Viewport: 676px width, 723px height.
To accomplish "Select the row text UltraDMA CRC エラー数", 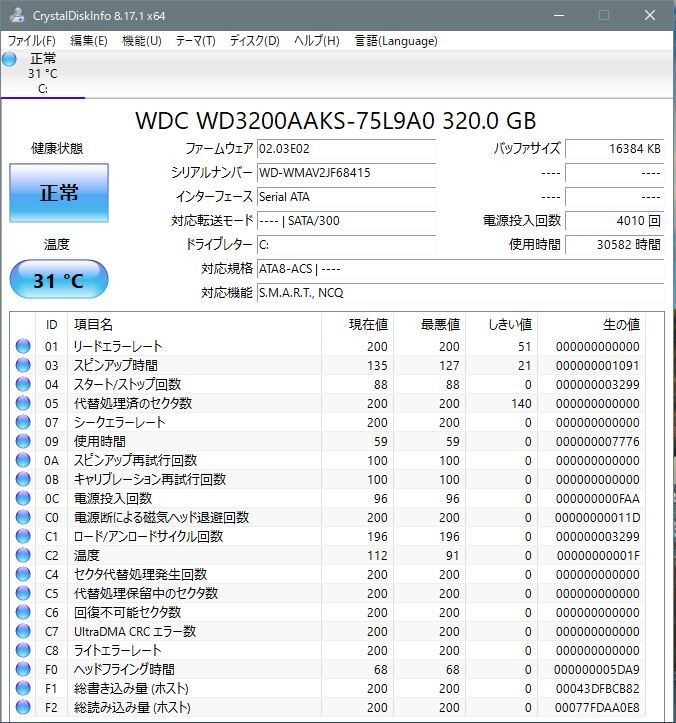I will click(135, 631).
